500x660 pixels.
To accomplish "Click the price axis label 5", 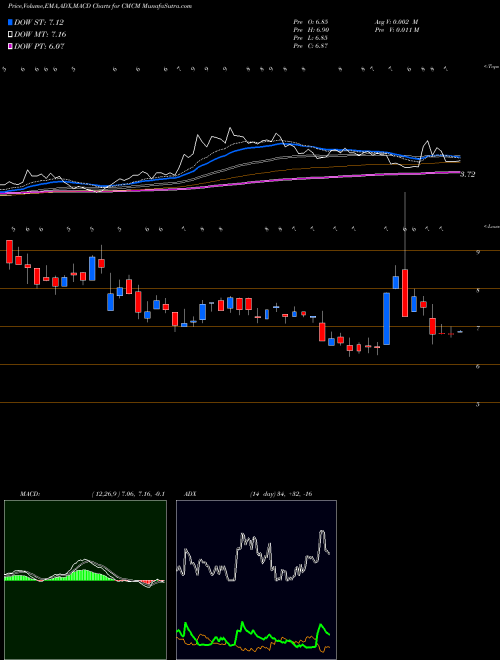I will pyautogui.click(x=478, y=404).
